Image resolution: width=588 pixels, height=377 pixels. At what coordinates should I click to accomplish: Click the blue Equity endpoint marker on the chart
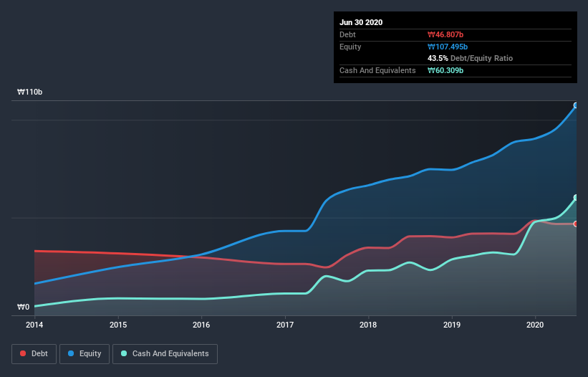(x=576, y=105)
